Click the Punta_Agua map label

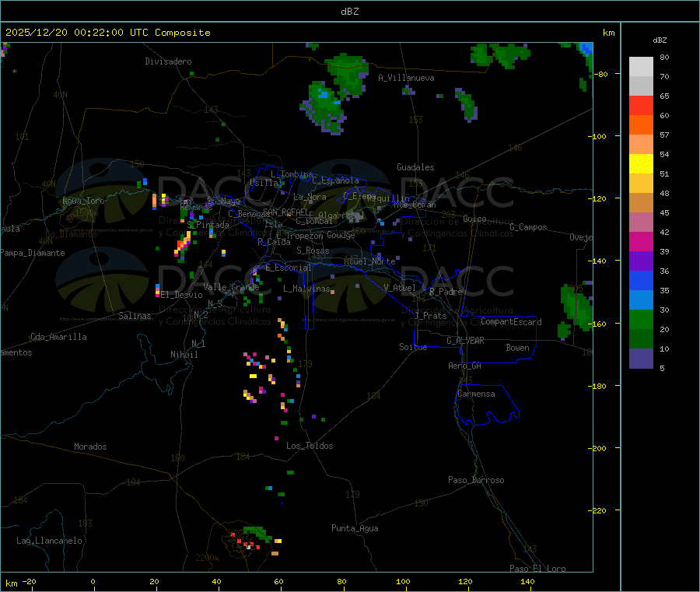[x=355, y=528]
